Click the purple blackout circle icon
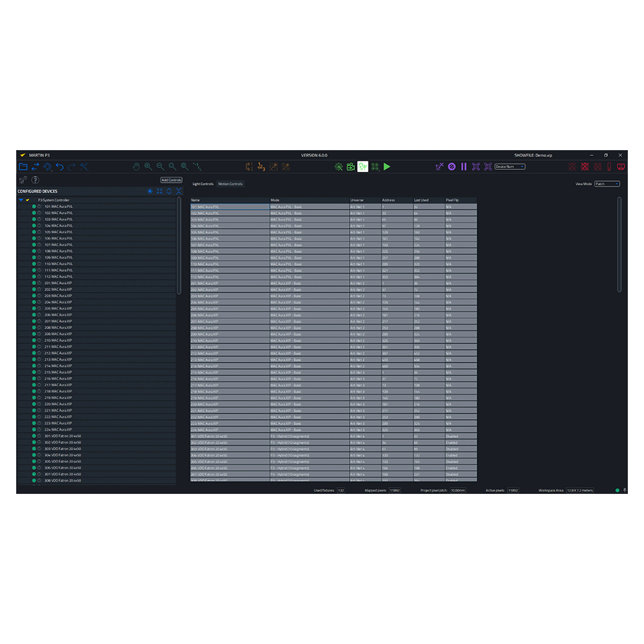Image resolution: width=644 pixels, height=644 pixels. click(452, 167)
